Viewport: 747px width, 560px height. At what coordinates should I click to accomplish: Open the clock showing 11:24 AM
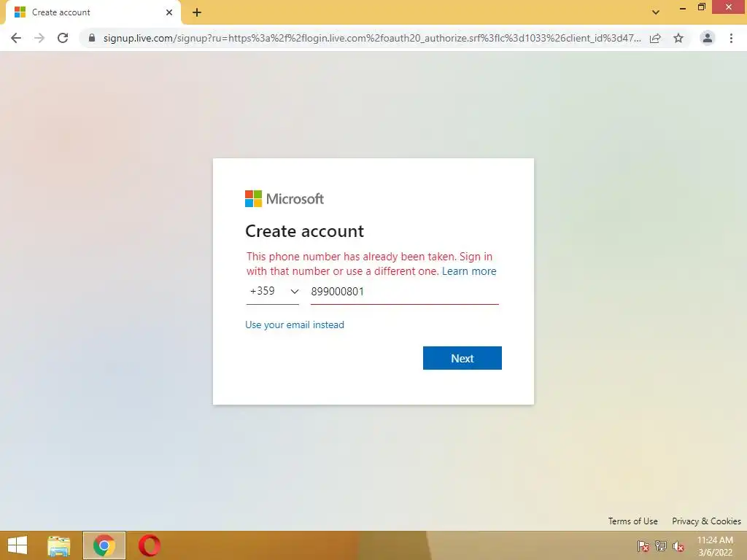coord(715,546)
